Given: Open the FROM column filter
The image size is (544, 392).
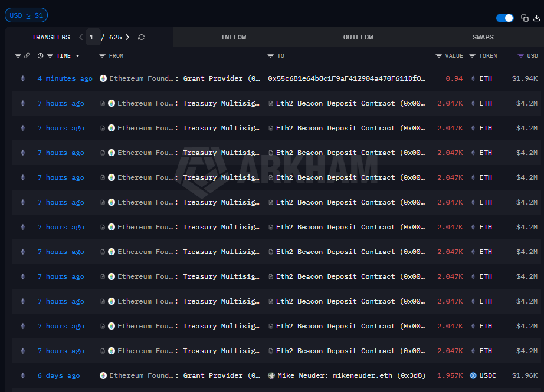Looking at the screenshot, I should point(103,56).
